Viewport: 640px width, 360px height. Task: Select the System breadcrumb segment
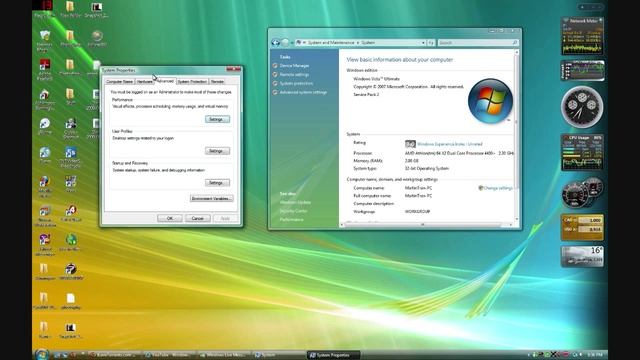(368, 42)
